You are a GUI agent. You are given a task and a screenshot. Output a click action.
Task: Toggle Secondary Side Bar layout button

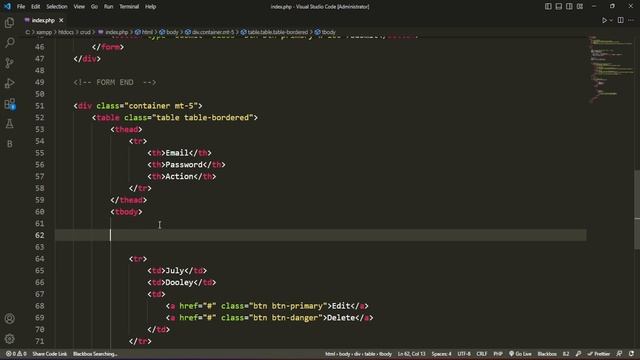point(569,7)
